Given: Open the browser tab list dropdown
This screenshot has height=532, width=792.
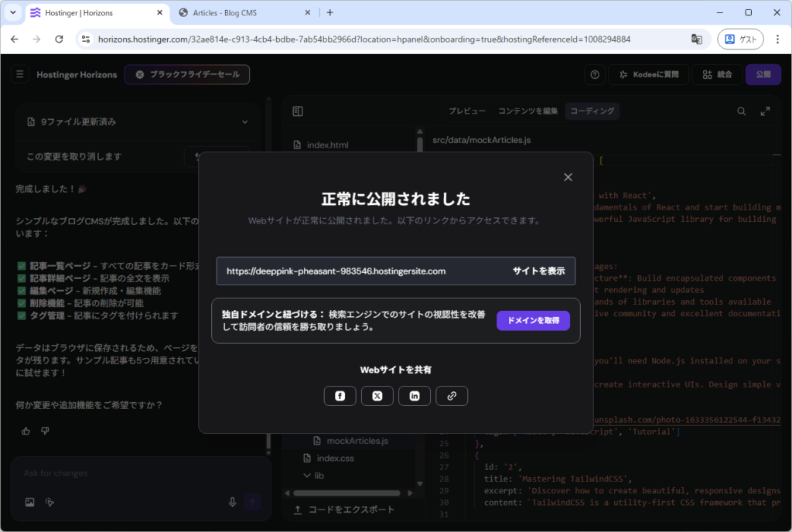Looking at the screenshot, I should click(13, 12).
